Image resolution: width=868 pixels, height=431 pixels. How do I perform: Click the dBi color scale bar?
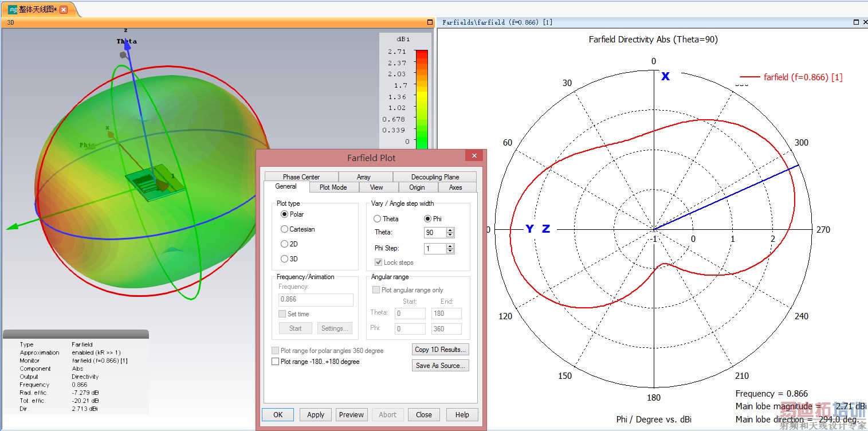421,97
